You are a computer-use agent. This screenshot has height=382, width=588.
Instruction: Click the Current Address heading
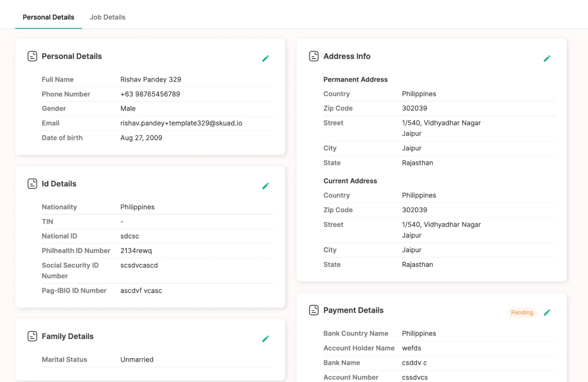click(350, 181)
